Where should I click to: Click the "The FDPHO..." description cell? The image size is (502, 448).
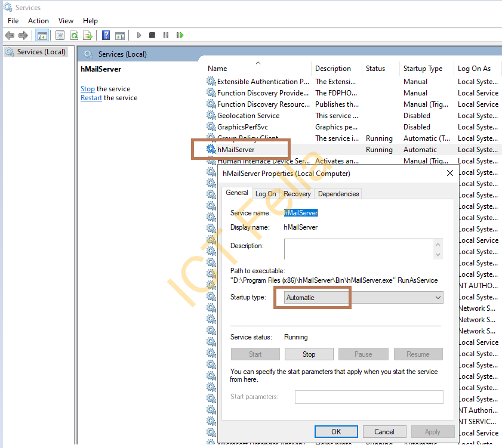pos(336,93)
